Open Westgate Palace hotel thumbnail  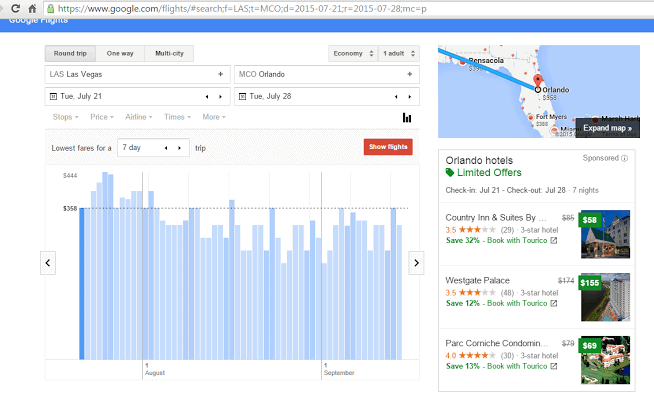605,297
